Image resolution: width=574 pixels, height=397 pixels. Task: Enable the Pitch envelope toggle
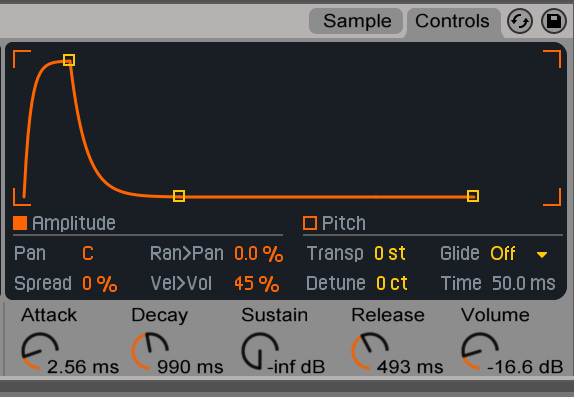point(310,223)
